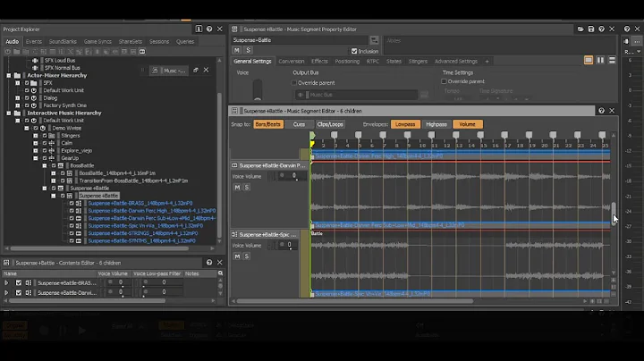Click the Music Segment Editor help icon
This screenshot has width=644, height=361.
pyautogui.click(x=601, y=111)
